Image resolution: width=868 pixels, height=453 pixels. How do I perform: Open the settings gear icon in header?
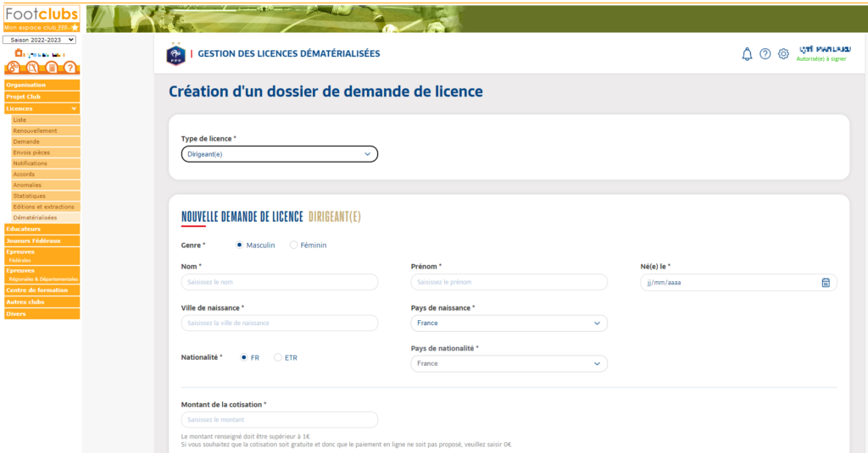(783, 53)
